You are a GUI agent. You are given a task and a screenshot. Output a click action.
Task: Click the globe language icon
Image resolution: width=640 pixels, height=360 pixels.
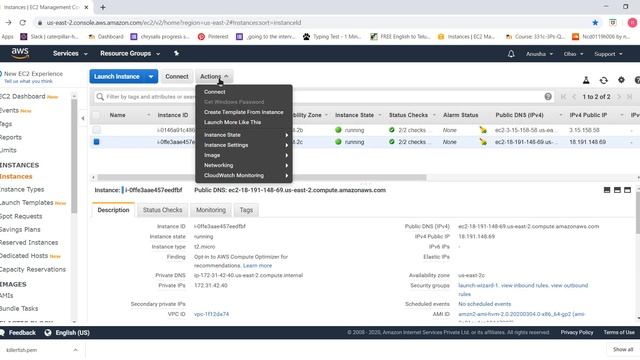(48, 333)
